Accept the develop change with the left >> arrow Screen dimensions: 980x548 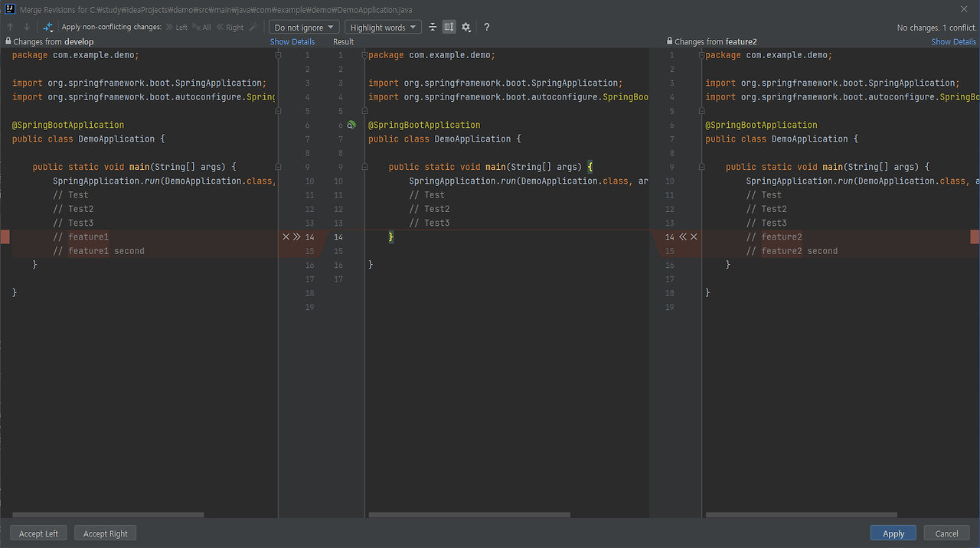click(297, 237)
